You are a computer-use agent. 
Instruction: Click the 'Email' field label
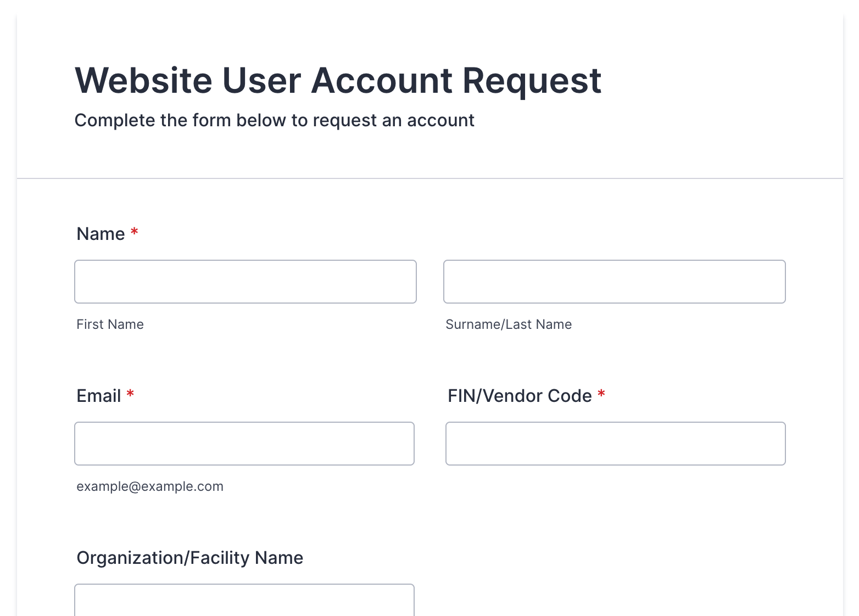coord(99,396)
